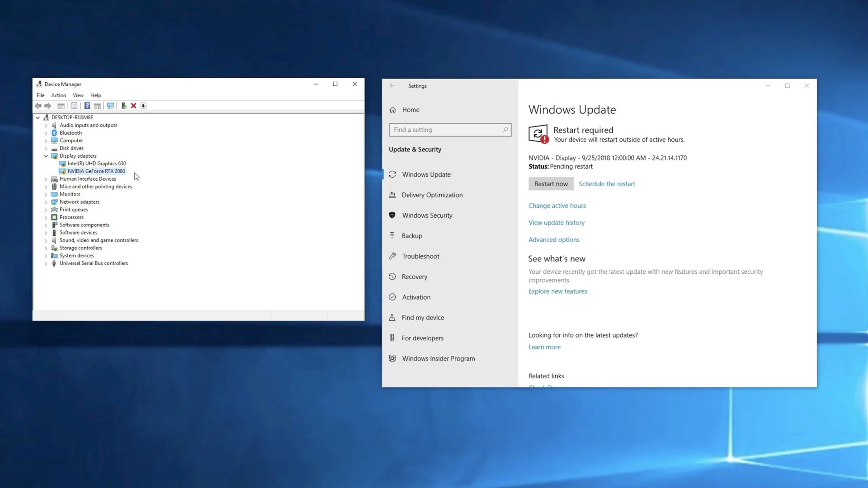Click the Scan for hardware changes monitor icon
The height and width of the screenshot is (488, 868).
(x=110, y=106)
